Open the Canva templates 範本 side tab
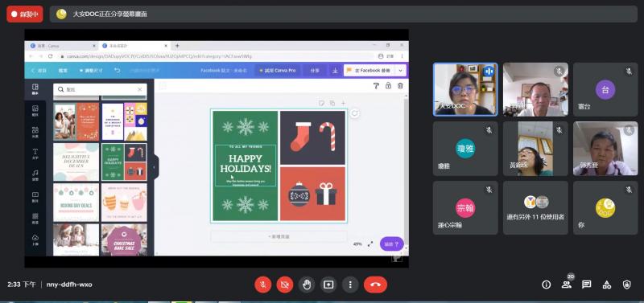644x303 pixels. coord(35,89)
